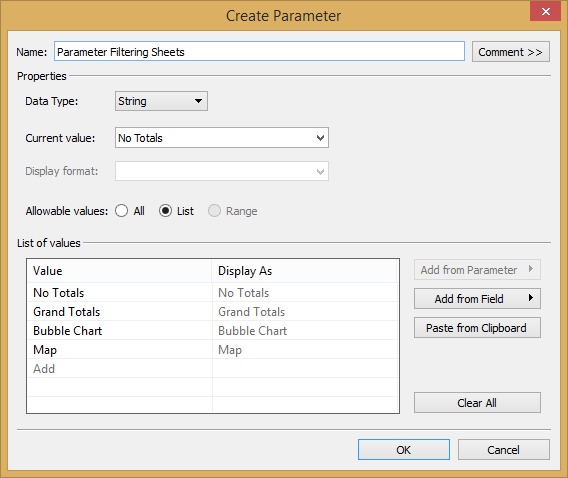The height and width of the screenshot is (478, 568).
Task: Edit Display As for Grand Totals
Action: [x=305, y=312]
